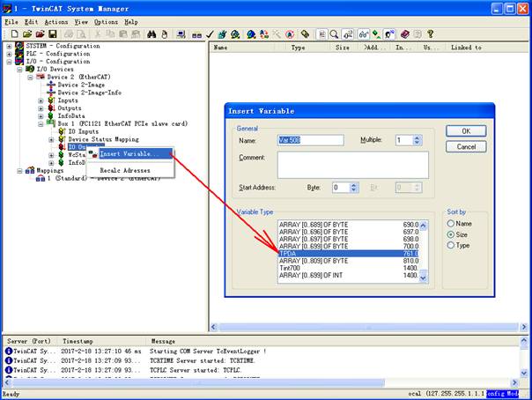Click the yellow question mark Help icon
The image size is (532, 400).
431,34
